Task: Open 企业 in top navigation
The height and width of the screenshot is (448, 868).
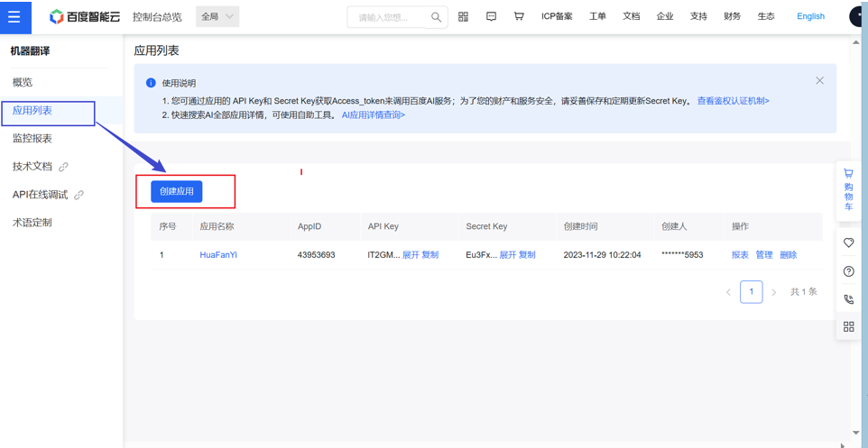Action: 665,16
